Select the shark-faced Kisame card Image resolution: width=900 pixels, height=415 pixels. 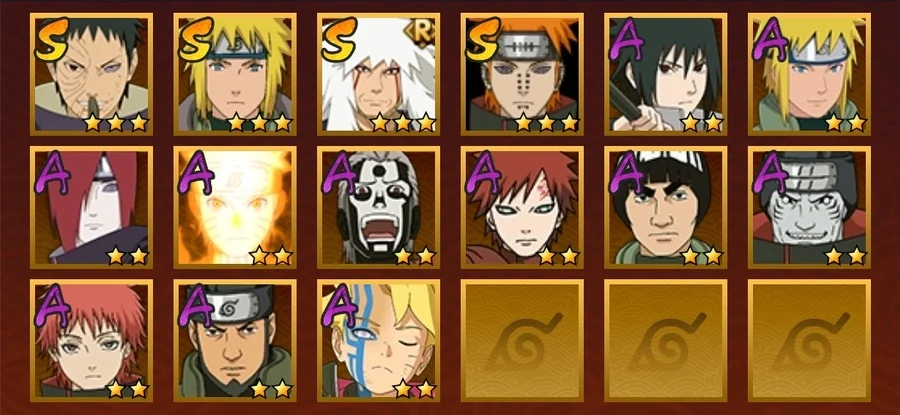coord(809,207)
